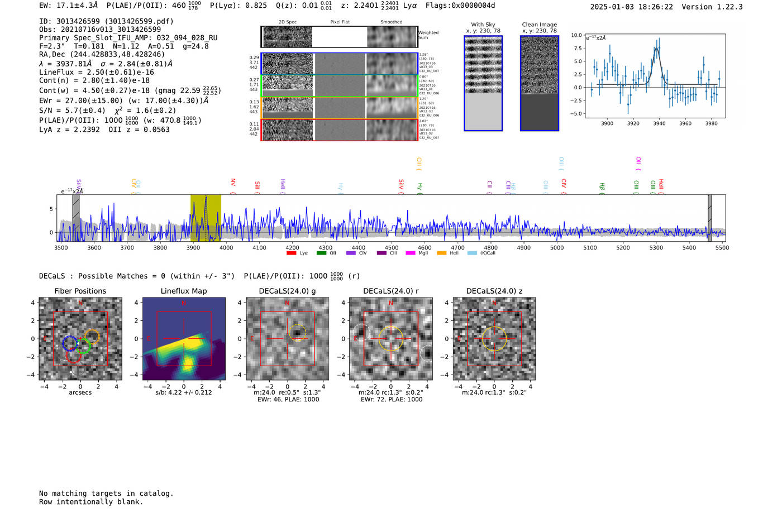Viewport: 782px width, 532px height.
Task: Open the Fiber Positions image
Action: (x=80, y=339)
